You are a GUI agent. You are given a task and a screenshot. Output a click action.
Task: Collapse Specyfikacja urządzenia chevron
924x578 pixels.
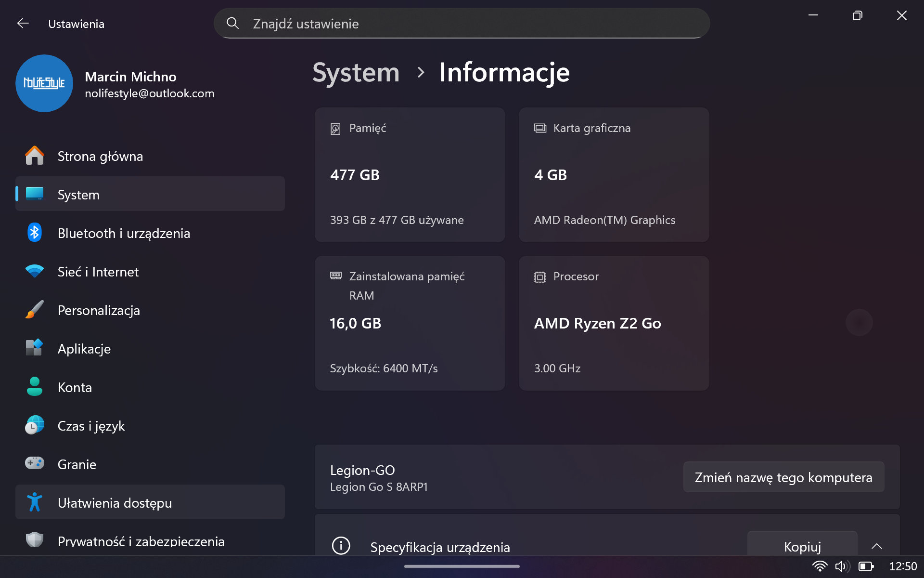[x=876, y=546]
